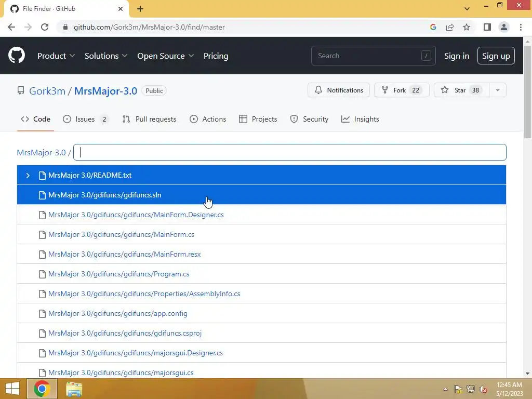Click file icon beside README.txt
The height and width of the screenshot is (399, 532).
42,176
